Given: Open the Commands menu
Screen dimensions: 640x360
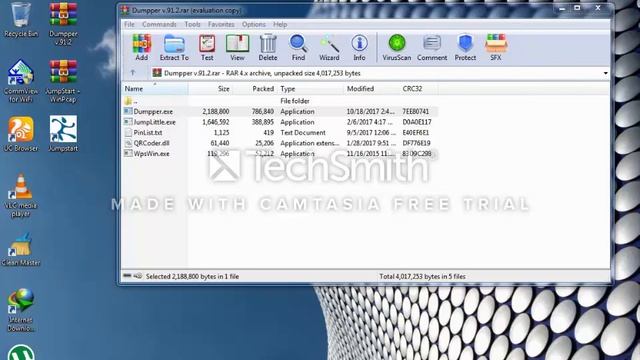Looking at the screenshot, I should tap(159, 24).
